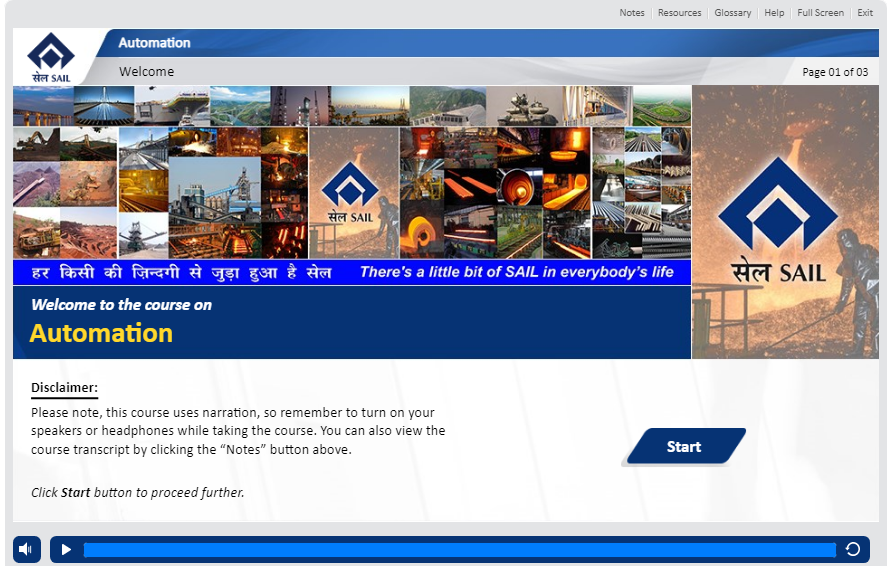Mute the course audio with speaker icon
Viewport: 887px width, 566px height.
pos(27,549)
